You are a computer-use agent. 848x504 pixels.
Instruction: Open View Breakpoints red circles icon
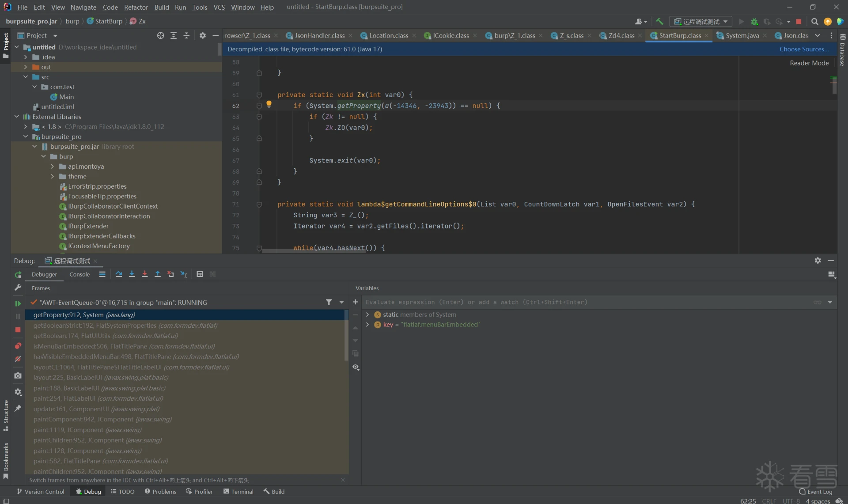click(18, 346)
